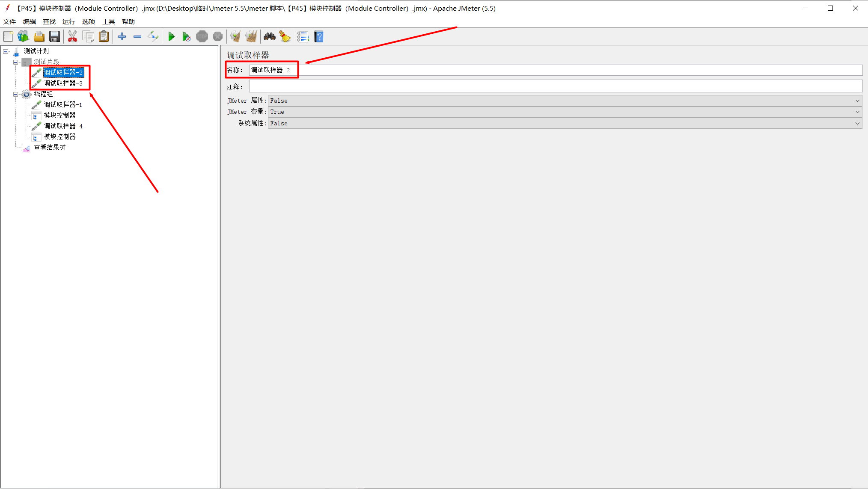
Task: Select 调试取样器-1 in the tree
Action: pos(63,105)
